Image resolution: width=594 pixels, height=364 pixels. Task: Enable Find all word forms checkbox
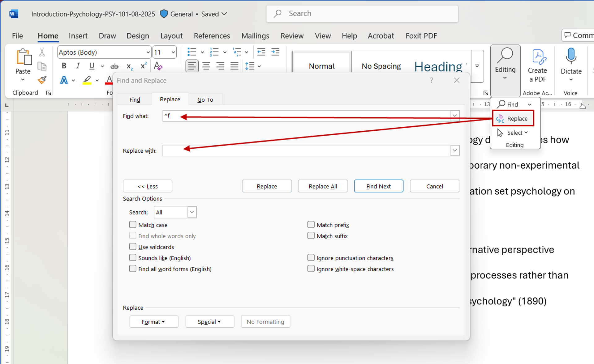(133, 269)
